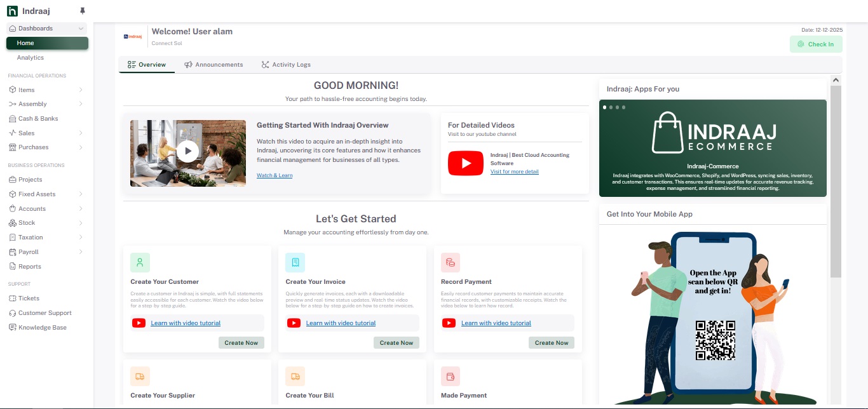
Task: Switch to the Announcements tab
Action: coord(214,65)
